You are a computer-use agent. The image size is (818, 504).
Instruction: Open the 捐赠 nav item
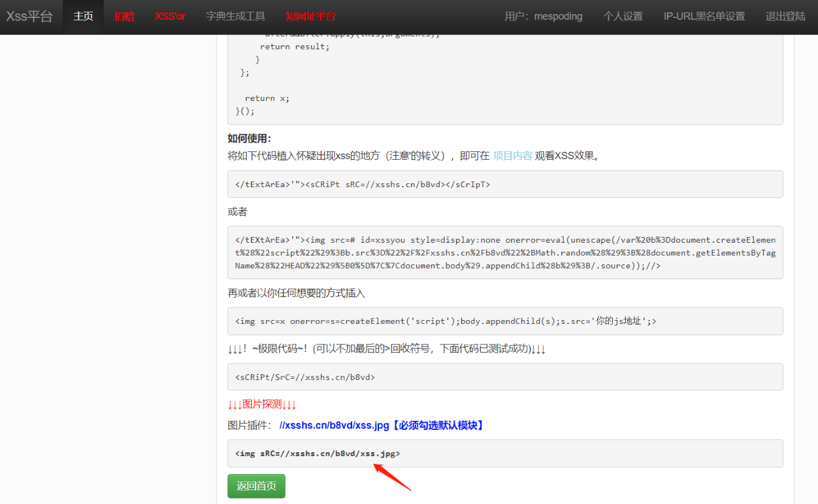pos(124,17)
